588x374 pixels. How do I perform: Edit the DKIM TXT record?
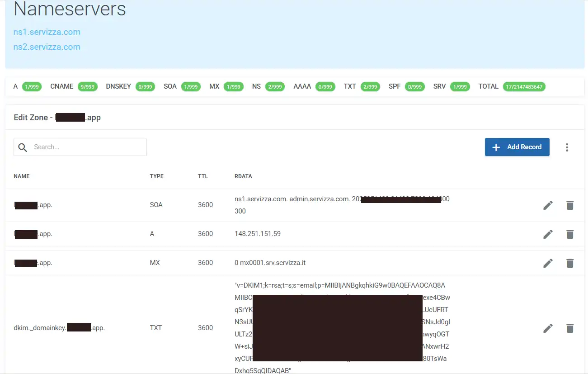[x=548, y=328]
